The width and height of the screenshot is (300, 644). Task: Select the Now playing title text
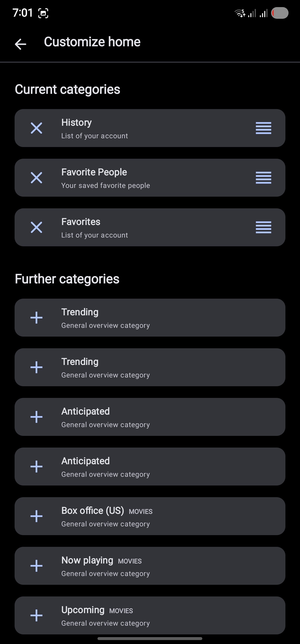coord(87,560)
